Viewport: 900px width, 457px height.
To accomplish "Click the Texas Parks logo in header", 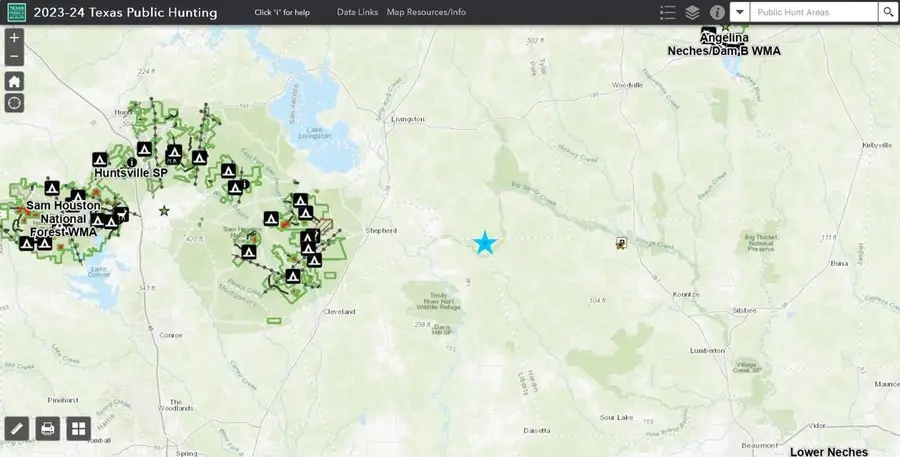I will click(x=15, y=12).
